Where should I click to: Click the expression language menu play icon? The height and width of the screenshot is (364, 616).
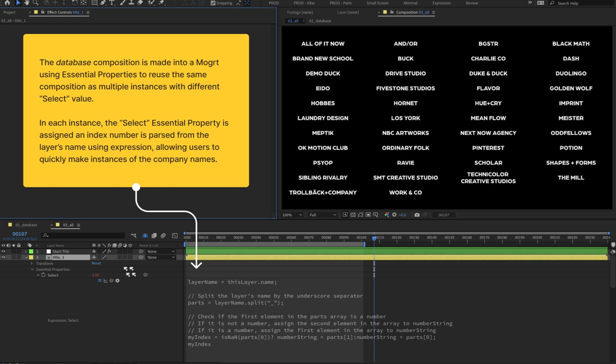click(118, 281)
